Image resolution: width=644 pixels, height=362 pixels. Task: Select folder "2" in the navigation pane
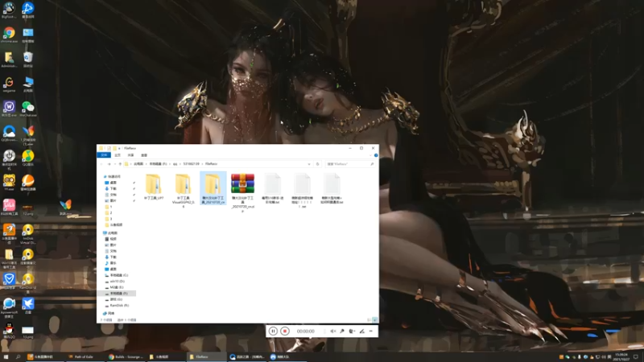click(109, 212)
